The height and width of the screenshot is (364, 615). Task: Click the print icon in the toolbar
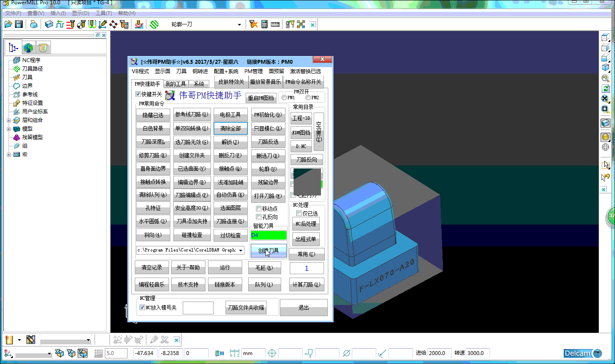coord(33,24)
